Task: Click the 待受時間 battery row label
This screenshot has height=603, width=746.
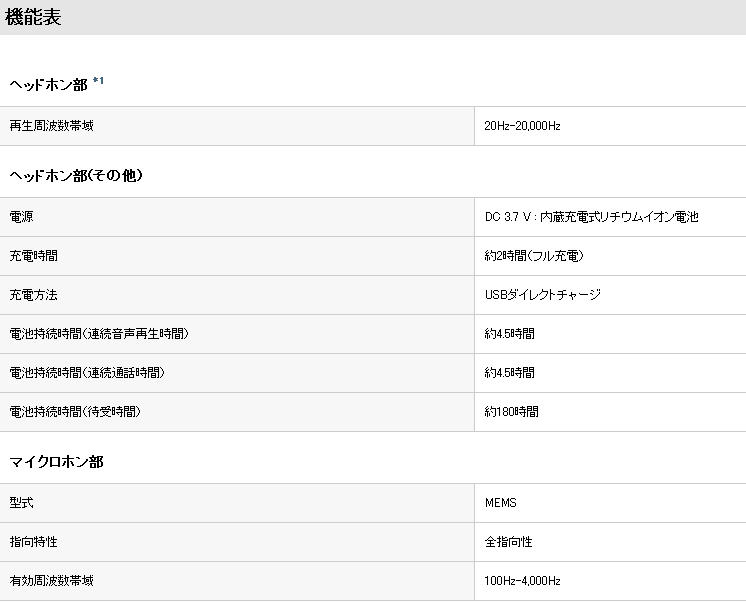Action: [x=75, y=412]
